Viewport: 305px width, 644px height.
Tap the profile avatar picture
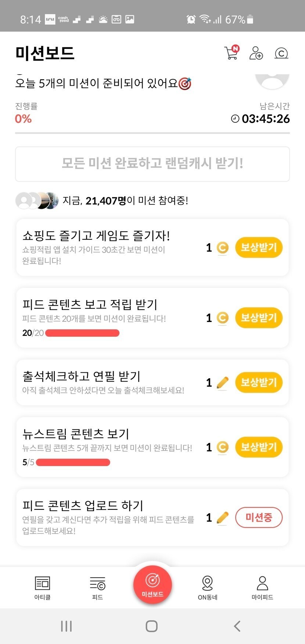(272, 80)
